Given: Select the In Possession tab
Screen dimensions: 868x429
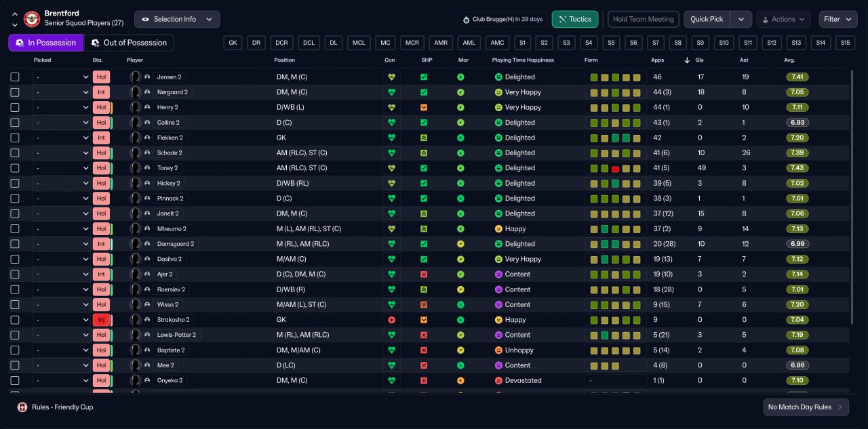Looking at the screenshot, I should [46, 43].
